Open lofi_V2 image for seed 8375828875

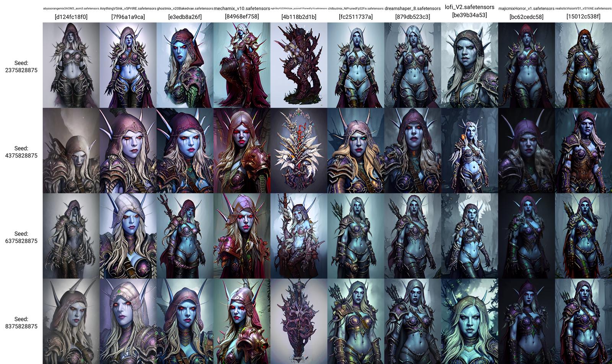[469, 321]
